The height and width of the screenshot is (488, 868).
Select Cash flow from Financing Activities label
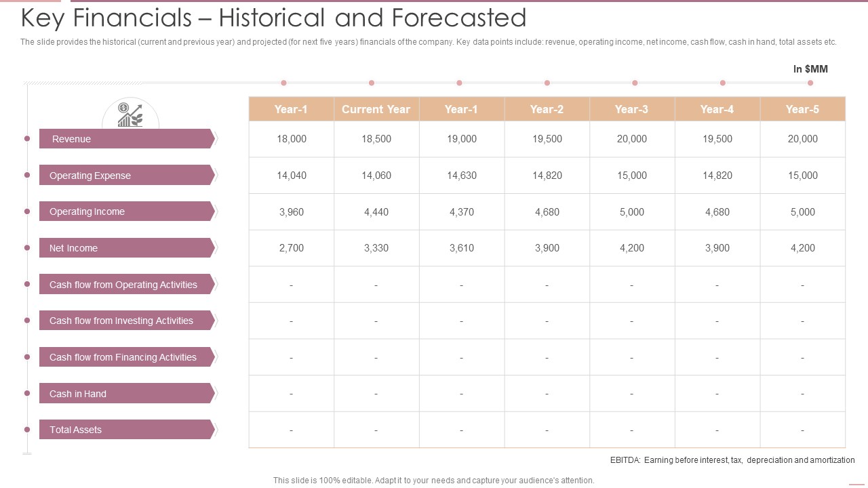click(127, 357)
